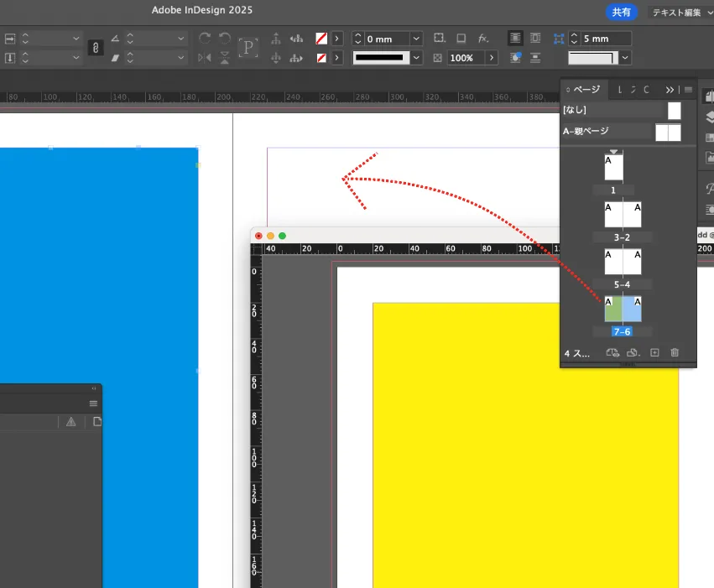Select the vertical align distribute icon in toolbar

click(x=274, y=38)
